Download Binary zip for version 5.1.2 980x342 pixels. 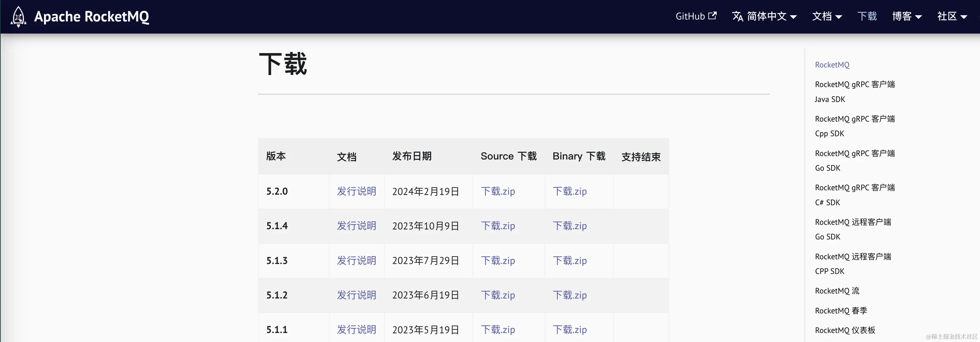(570, 295)
